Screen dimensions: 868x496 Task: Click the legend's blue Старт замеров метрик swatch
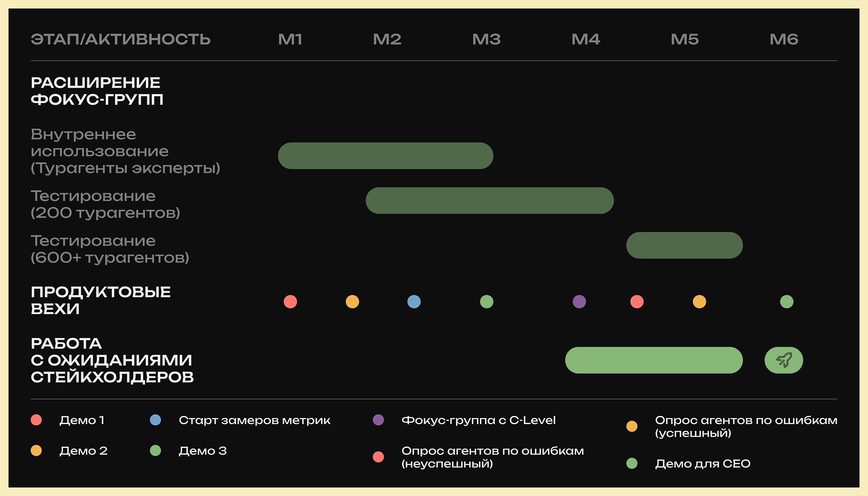coord(155,420)
